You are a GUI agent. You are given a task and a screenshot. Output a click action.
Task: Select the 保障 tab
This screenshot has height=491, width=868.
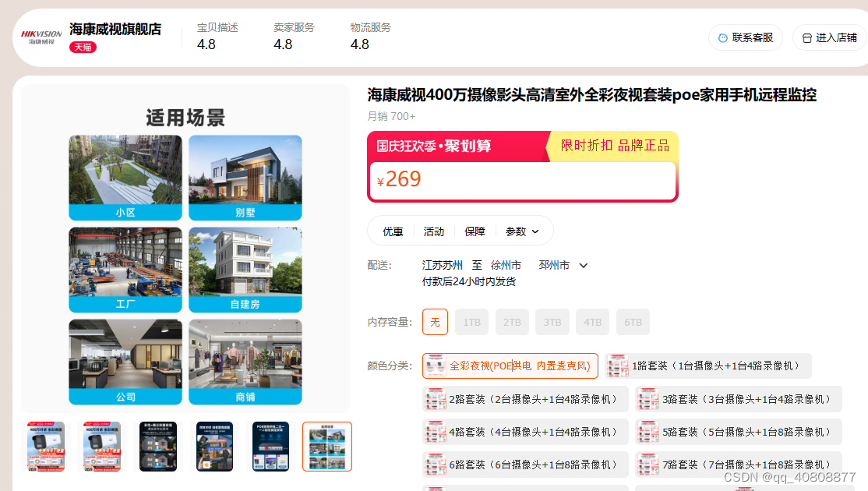[x=475, y=231]
